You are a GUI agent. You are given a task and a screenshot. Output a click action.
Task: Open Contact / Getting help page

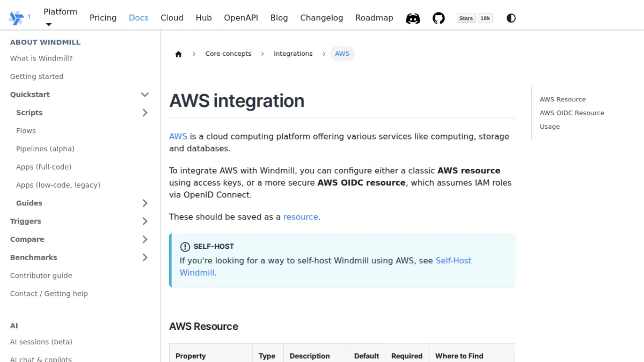(49, 294)
